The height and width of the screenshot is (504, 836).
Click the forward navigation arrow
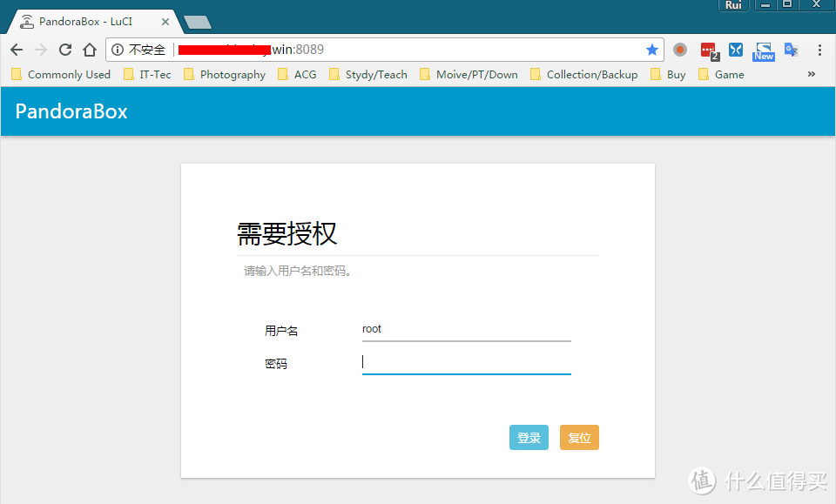pos(41,50)
